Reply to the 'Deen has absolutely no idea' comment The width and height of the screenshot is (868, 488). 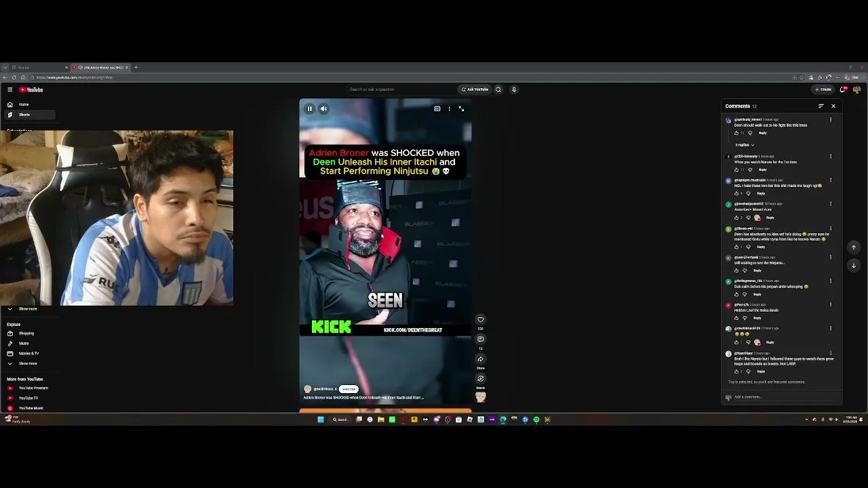761,247
